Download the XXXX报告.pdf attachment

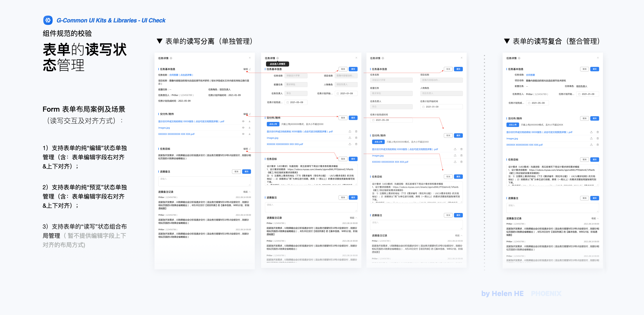[x=249, y=121]
